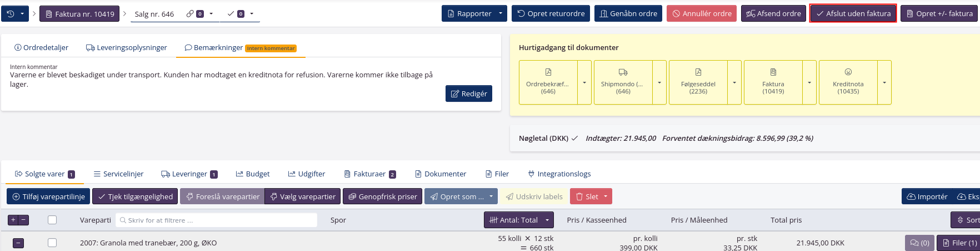Open comments (0) for the Granola row
The width and height of the screenshot is (980, 251).
coord(919,243)
